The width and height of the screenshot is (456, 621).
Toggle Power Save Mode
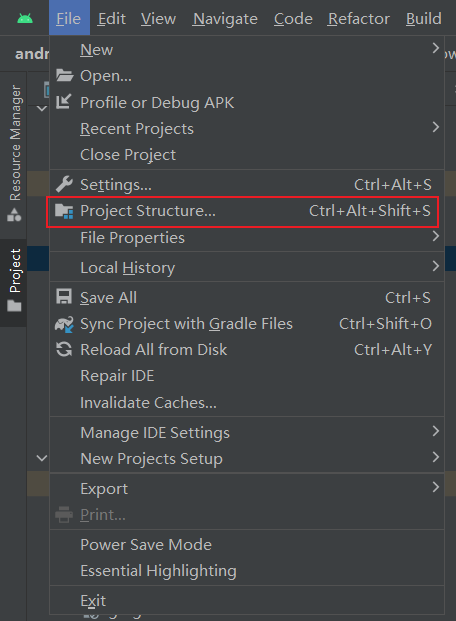coord(146,545)
